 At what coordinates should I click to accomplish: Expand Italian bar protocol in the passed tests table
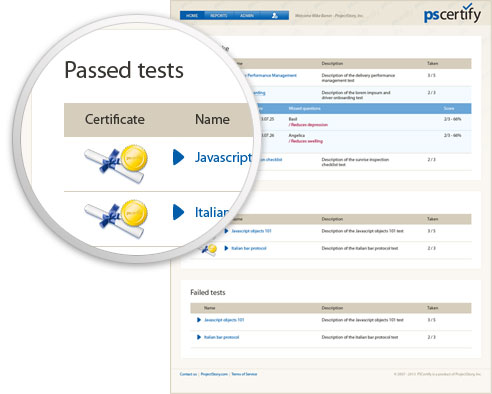pyautogui.click(x=226, y=248)
